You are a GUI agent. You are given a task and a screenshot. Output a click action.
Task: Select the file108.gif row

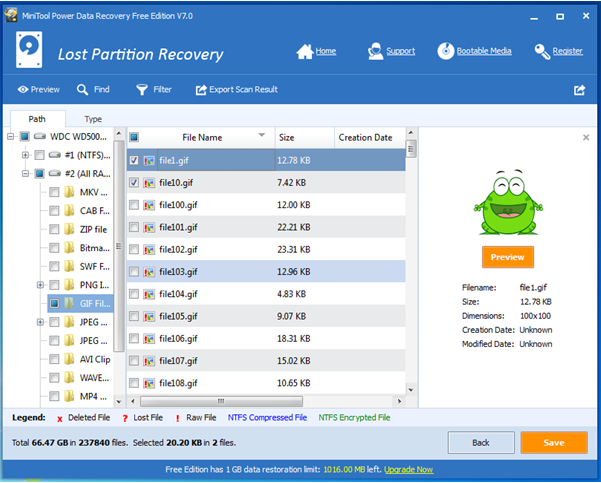266,383
